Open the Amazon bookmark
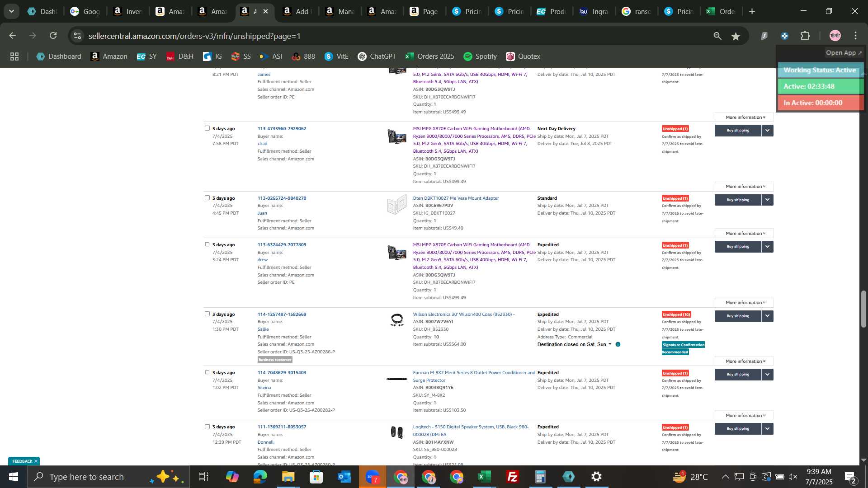 [109, 56]
